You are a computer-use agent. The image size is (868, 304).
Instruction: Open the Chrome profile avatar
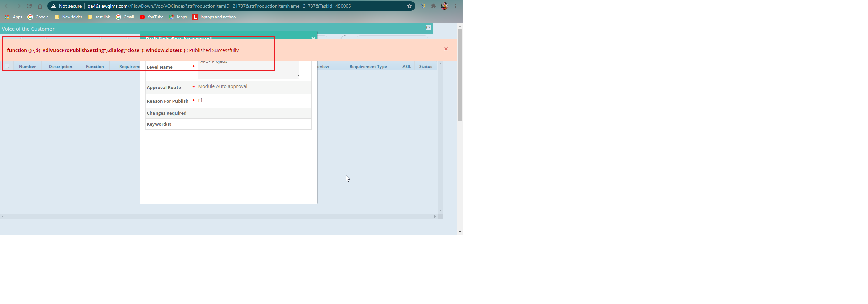pos(445,6)
